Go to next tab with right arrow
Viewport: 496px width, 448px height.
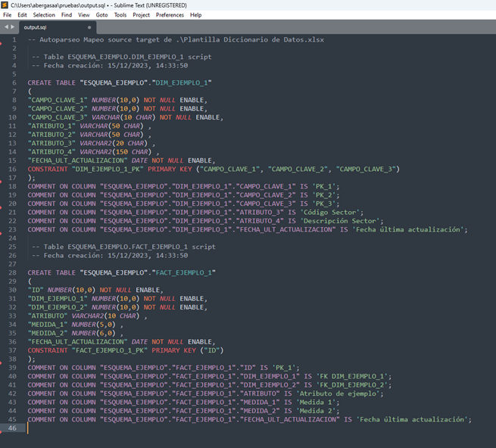[x=13, y=27]
